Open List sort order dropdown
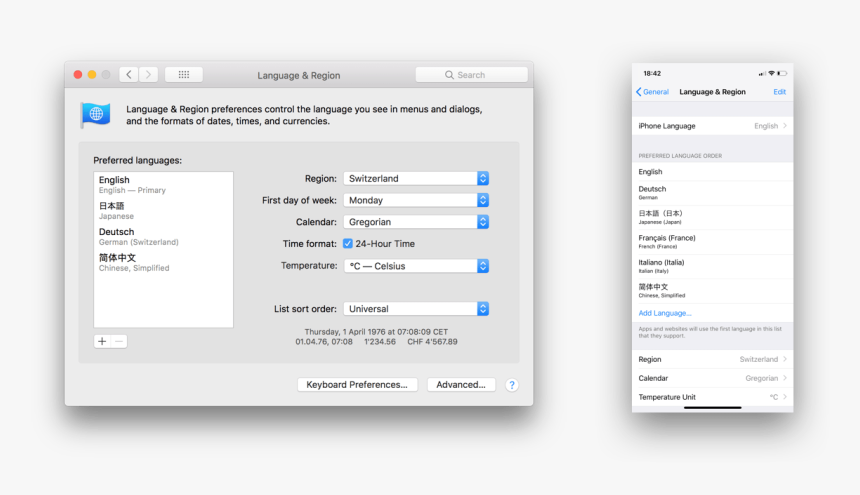Image resolution: width=860 pixels, height=495 pixels. 416,309
